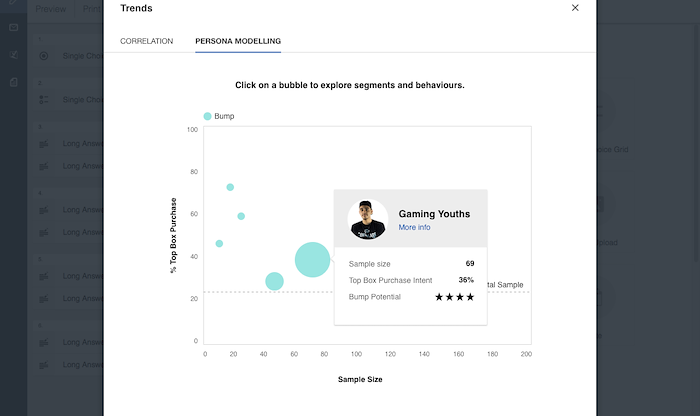
Task: Click the radio icon of question 1
Action: [44, 56]
